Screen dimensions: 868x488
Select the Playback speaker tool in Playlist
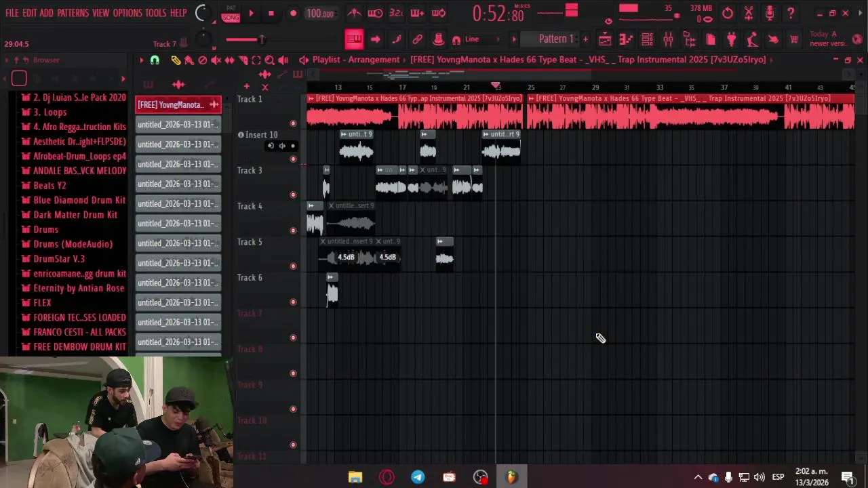[283, 60]
